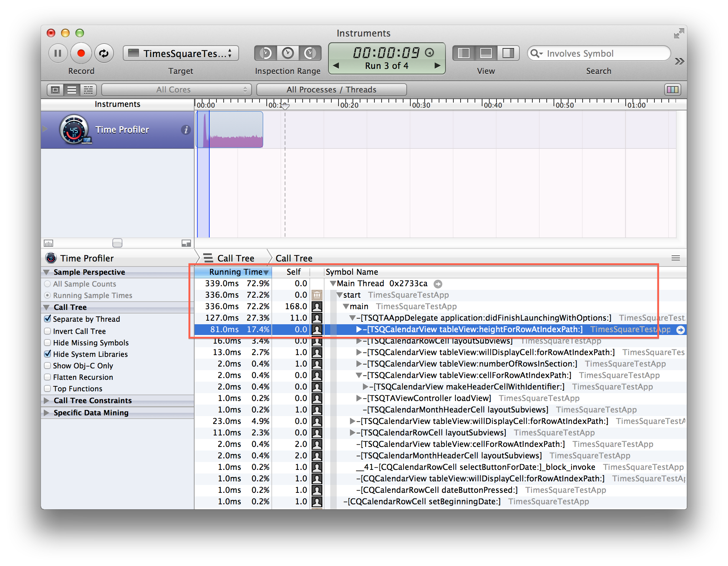Click the track zoom slider knob
Image resolution: width=728 pixels, height=566 pixels.
117,243
